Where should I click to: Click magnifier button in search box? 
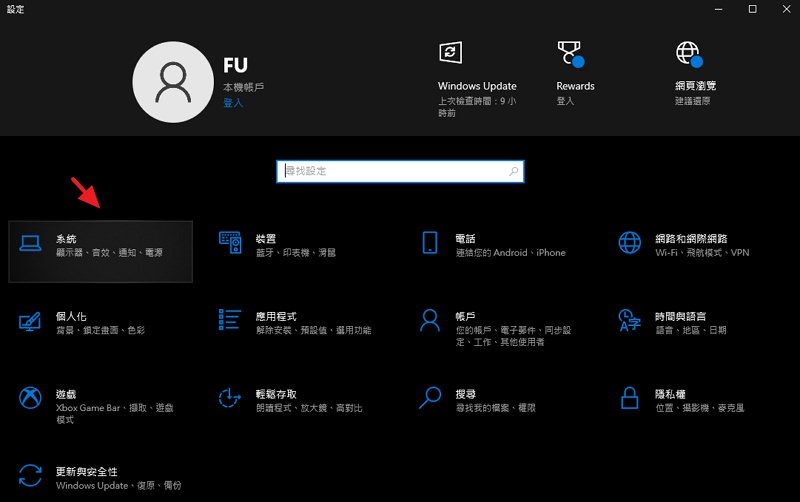click(x=514, y=171)
